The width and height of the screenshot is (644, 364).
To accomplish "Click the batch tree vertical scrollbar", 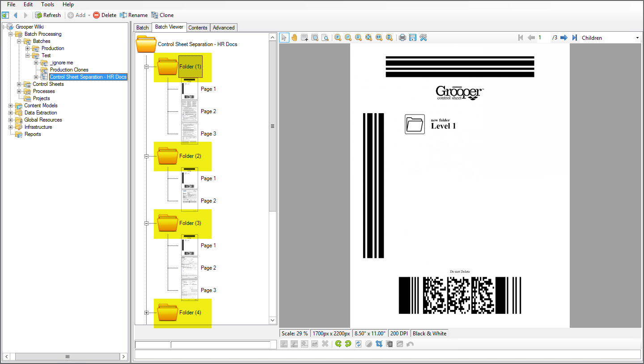I will point(272,126).
